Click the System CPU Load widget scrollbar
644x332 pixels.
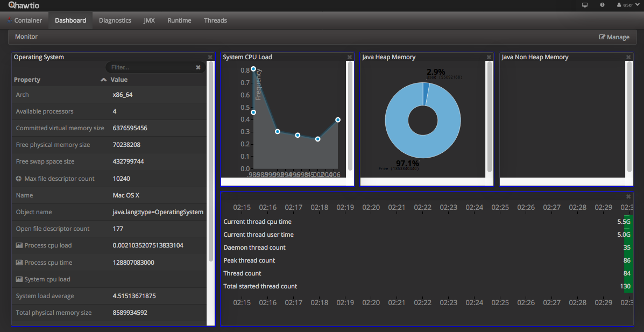(350, 116)
